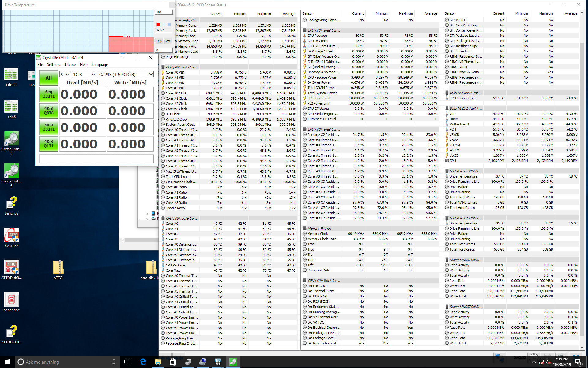Open the Windows Start menu
This screenshot has width=588, height=368.
[x=7, y=362]
